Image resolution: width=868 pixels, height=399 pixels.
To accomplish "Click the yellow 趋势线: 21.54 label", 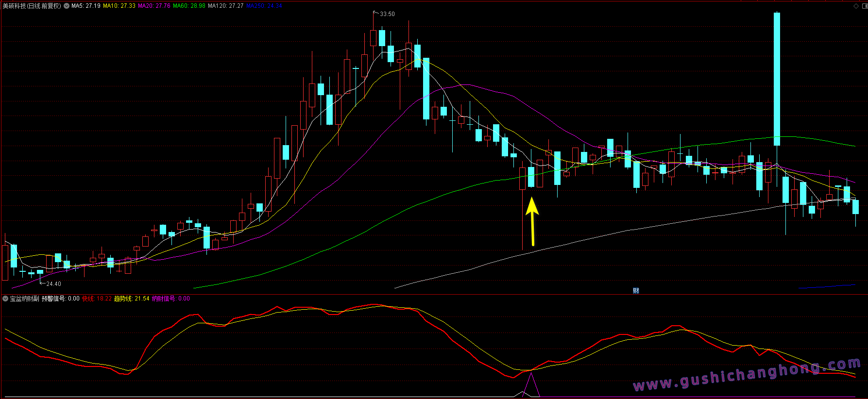I will (x=132, y=299).
